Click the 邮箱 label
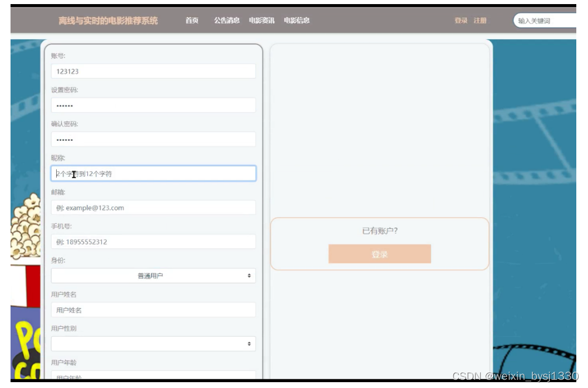 pyautogui.click(x=58, y=192)
